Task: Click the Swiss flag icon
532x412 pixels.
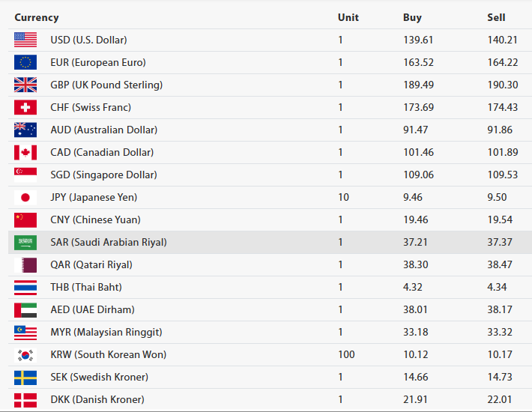Action: (x=25, y=107)
